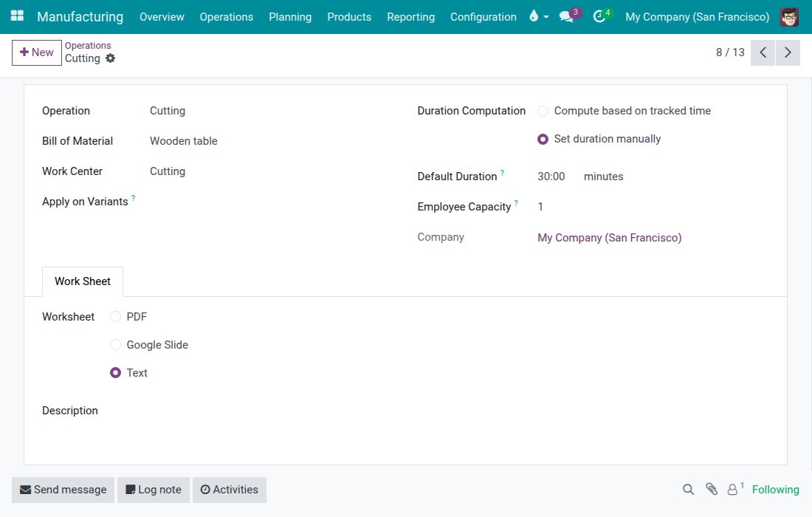Open the Apply on Variants field
The image size is (812, 517).
point(272,202)
